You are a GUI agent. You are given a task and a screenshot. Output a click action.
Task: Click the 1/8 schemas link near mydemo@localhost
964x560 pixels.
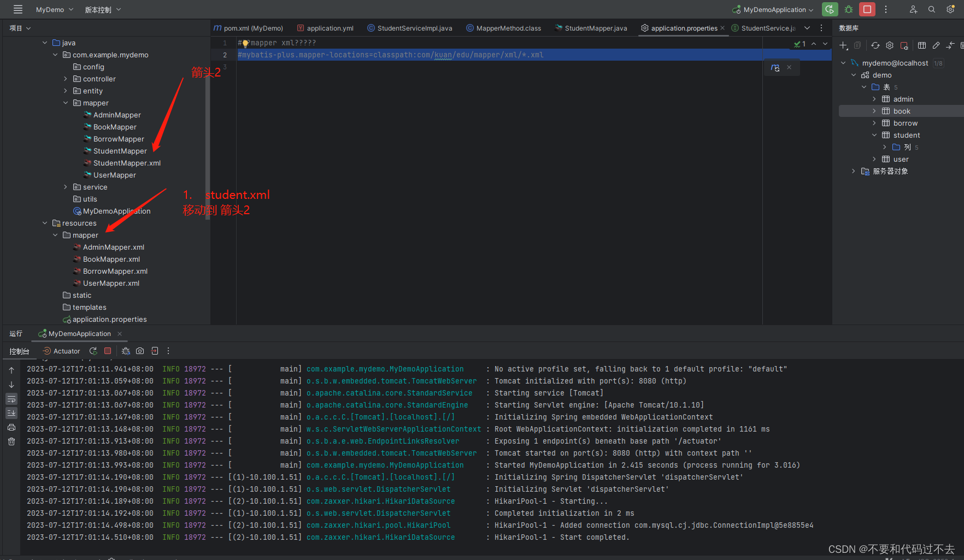coord(939,63)
